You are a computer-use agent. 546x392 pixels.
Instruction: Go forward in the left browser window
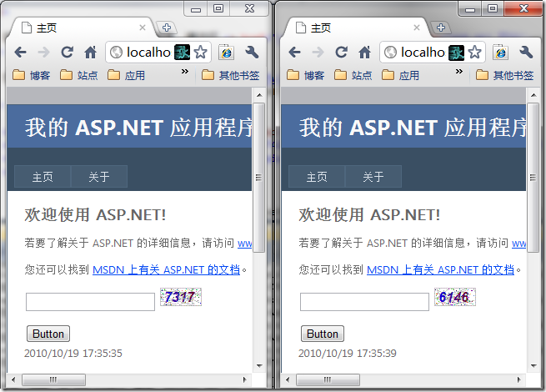pyautogui.click(x=43, y=53)
